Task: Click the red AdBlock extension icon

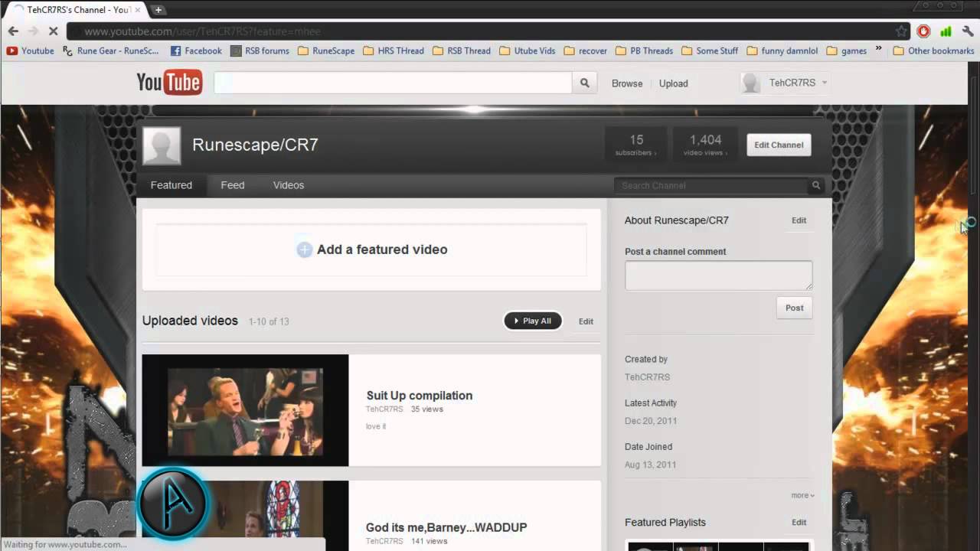Action: [924, 31]
